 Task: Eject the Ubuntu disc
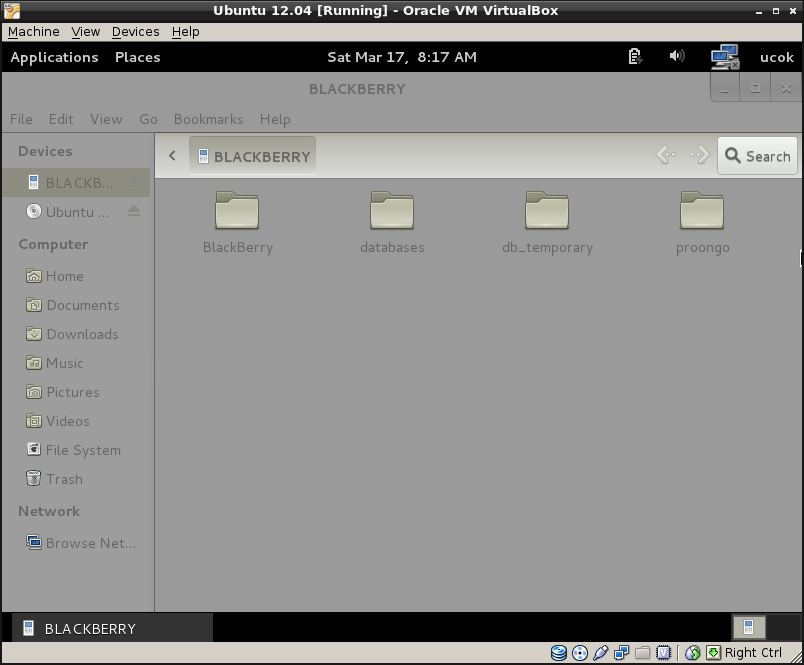click(134, 211)
